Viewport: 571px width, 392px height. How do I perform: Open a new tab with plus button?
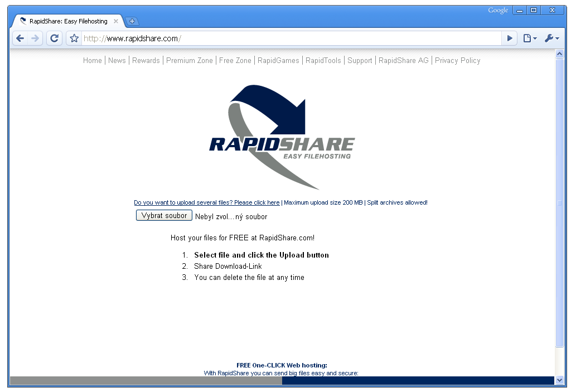(132, 21)
